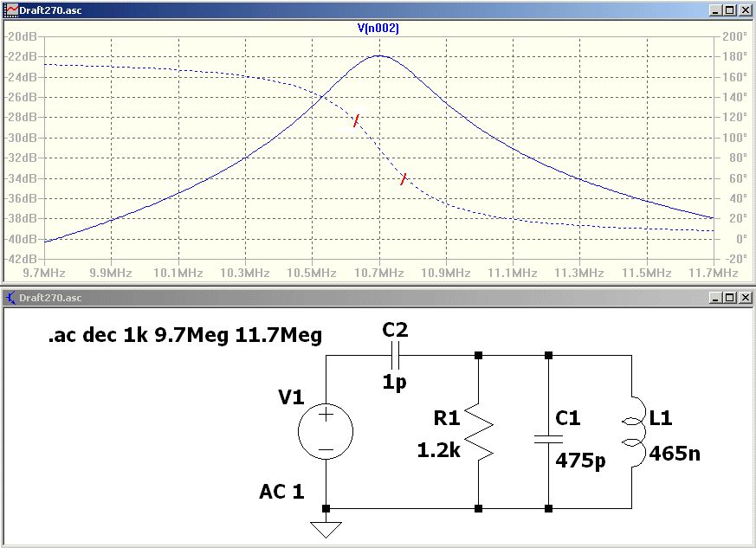This screenshot has width=756, height=548.
Task: Click waveform window icon beside Draft270.asc title
Action: (x=10, y=10)
